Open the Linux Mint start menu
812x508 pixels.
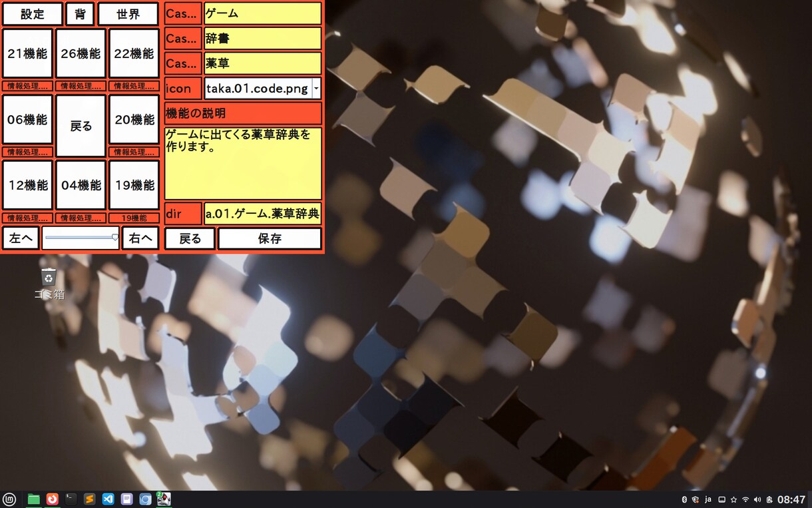(9, 499)
